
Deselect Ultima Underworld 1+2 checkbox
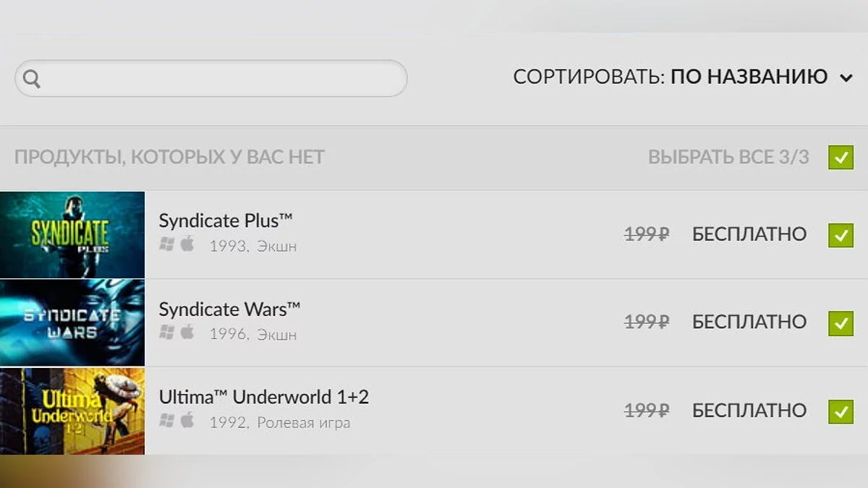click(841, 411)
